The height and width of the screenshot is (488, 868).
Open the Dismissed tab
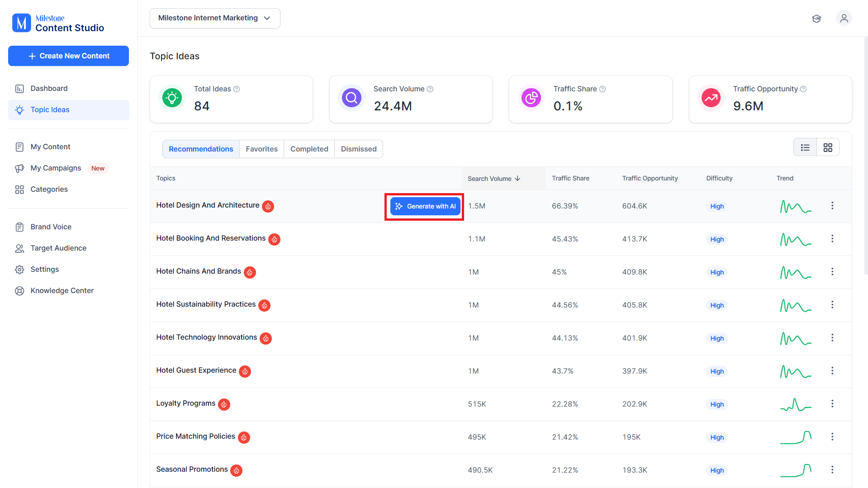pyautogui.click(x=359, y=149)
